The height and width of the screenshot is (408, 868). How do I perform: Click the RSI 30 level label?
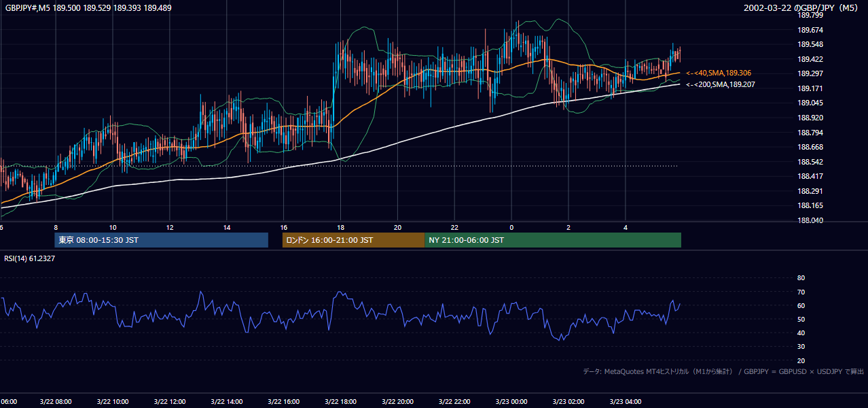coord(801,347)
